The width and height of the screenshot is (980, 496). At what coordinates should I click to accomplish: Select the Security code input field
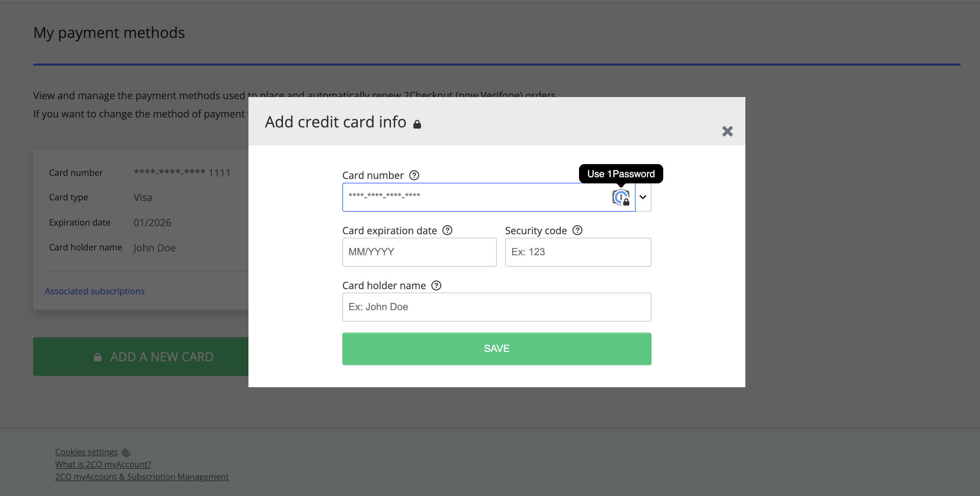(x=578, y=252)
